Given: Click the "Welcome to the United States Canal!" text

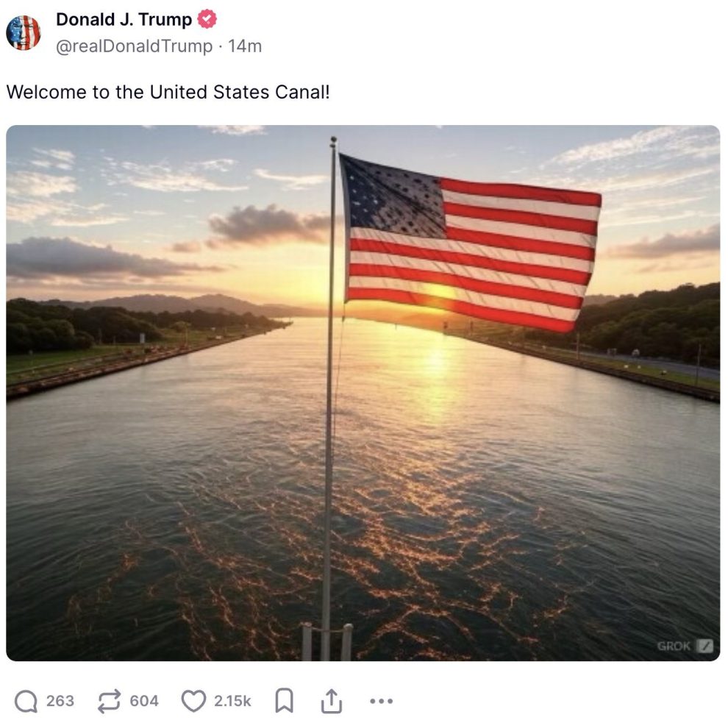Looking at the screenshot, I should pos(168,93).
